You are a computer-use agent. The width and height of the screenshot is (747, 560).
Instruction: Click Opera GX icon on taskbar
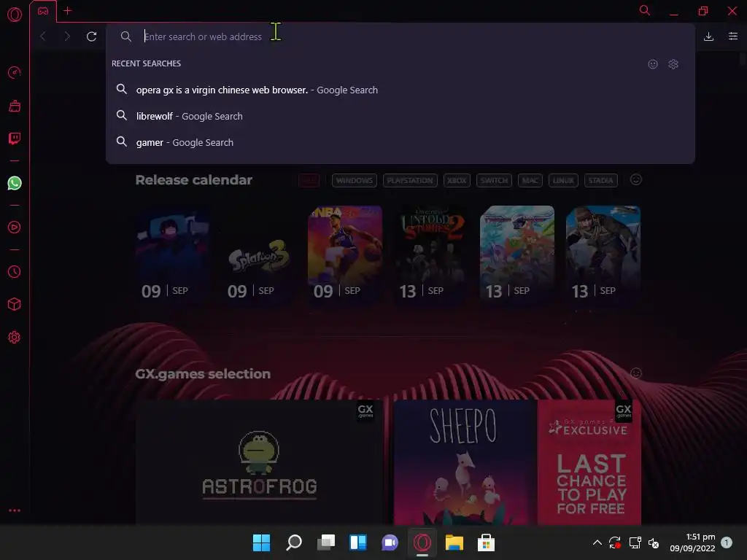(x=422, y=542)
